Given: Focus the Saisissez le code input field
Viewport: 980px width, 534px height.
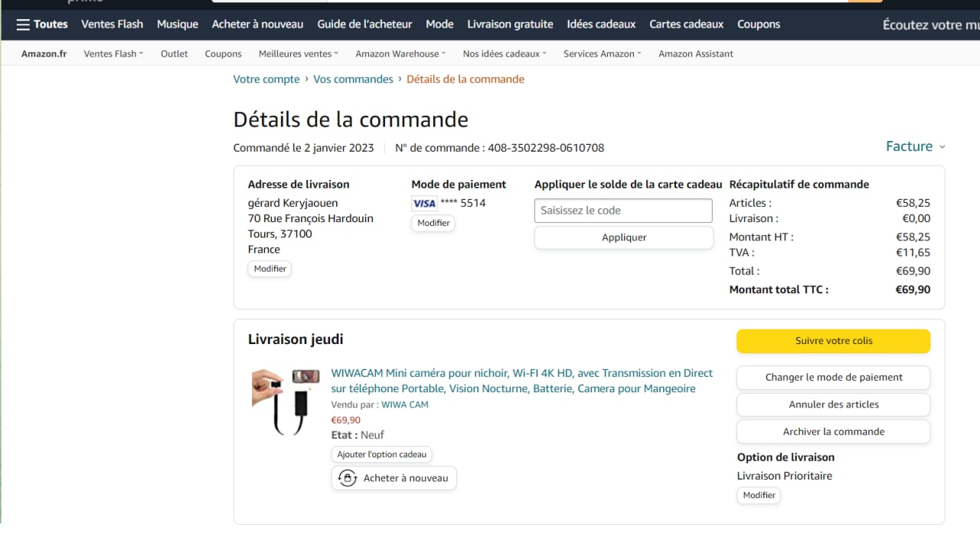Looking at the screenshot, I should 623,211.
